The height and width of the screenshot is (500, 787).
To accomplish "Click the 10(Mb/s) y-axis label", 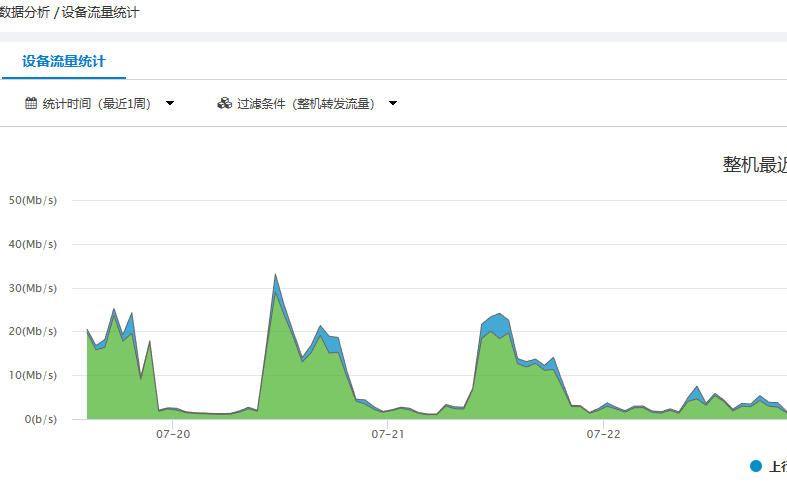I will pos(33,375).
